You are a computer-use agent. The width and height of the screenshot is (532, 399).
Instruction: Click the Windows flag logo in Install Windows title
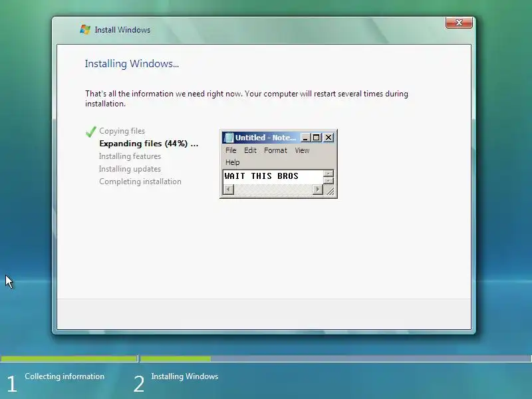(85, 29)
